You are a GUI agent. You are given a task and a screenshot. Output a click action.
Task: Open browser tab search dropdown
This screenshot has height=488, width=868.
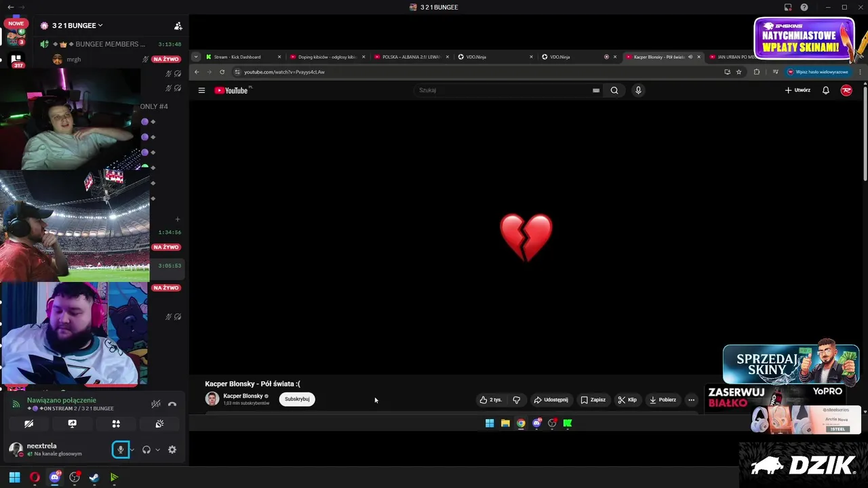point(196,57)
